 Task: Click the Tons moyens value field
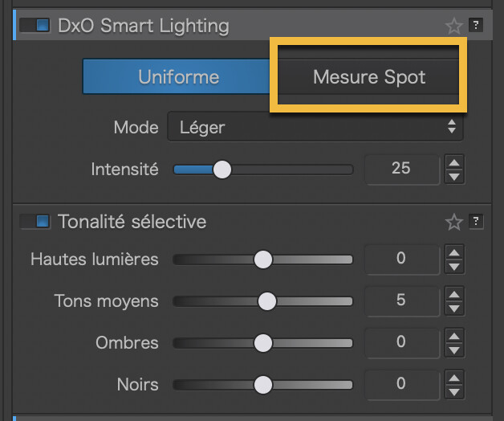tap(401, 300)
